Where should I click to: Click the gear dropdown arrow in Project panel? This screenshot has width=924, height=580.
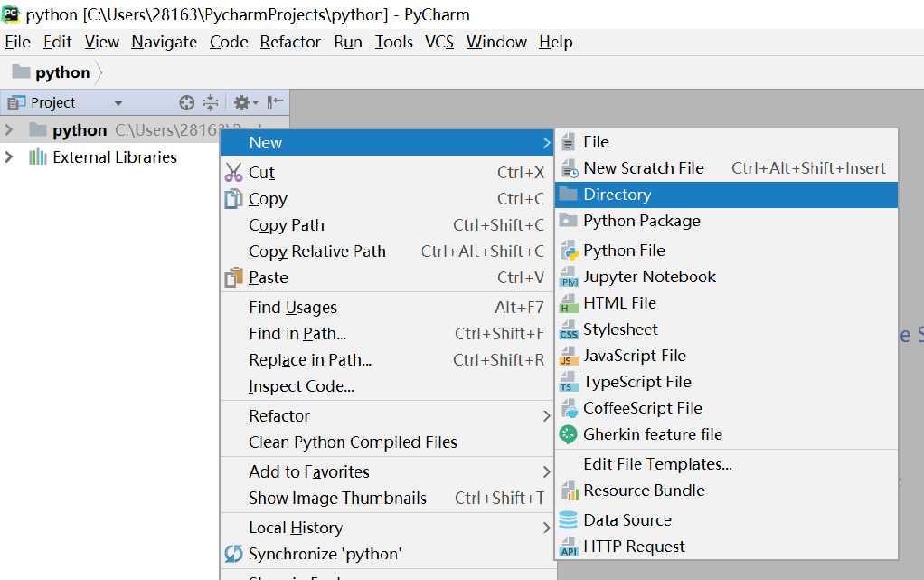click(255, 104)
